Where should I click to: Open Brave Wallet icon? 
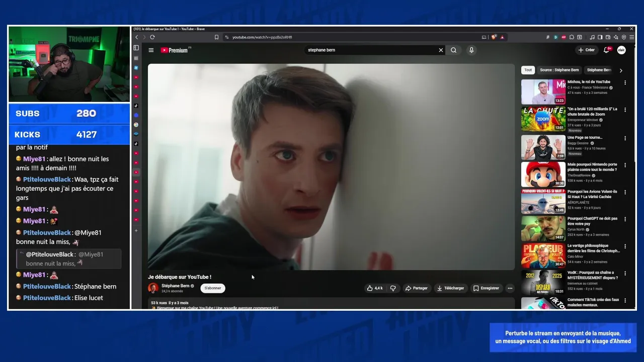[608, 37]
